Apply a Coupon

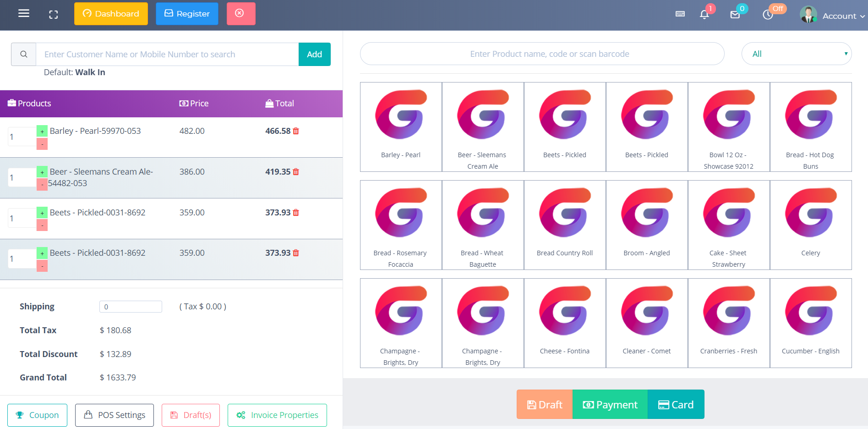pos(37,415)
